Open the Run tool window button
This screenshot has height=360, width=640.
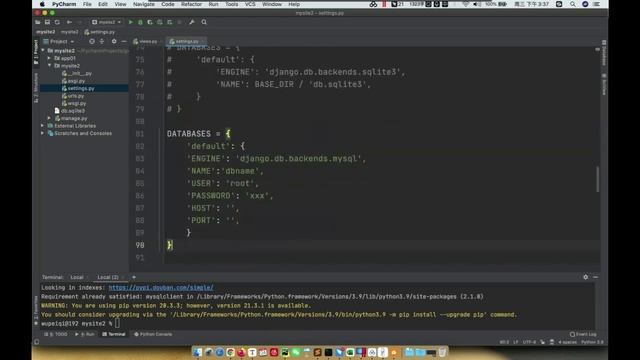[85, 334]
